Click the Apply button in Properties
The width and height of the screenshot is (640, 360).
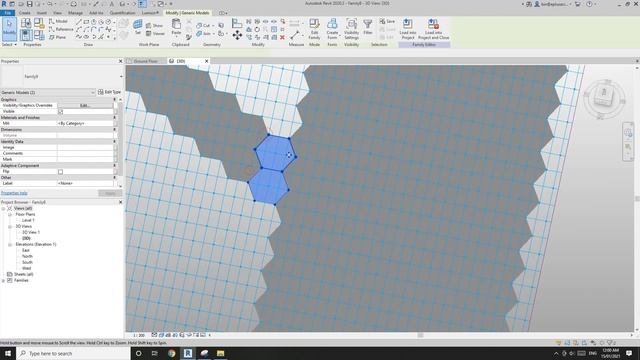tap(110, 193)
